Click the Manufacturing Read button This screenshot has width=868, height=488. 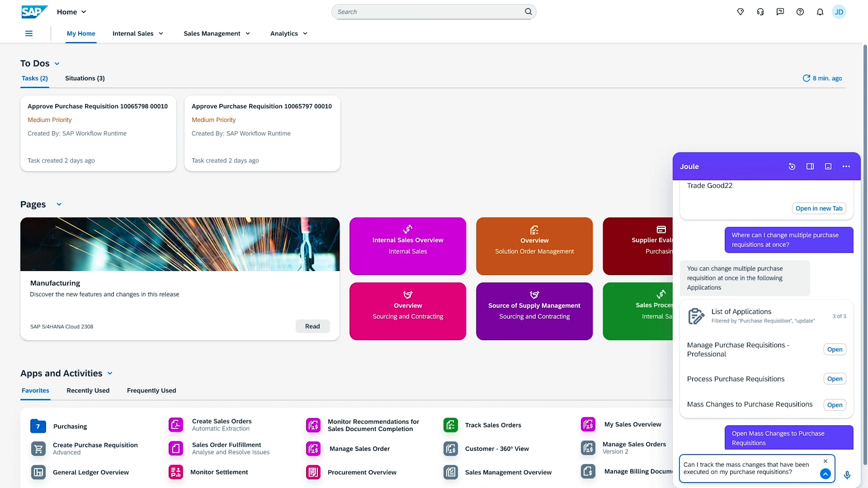312,326
